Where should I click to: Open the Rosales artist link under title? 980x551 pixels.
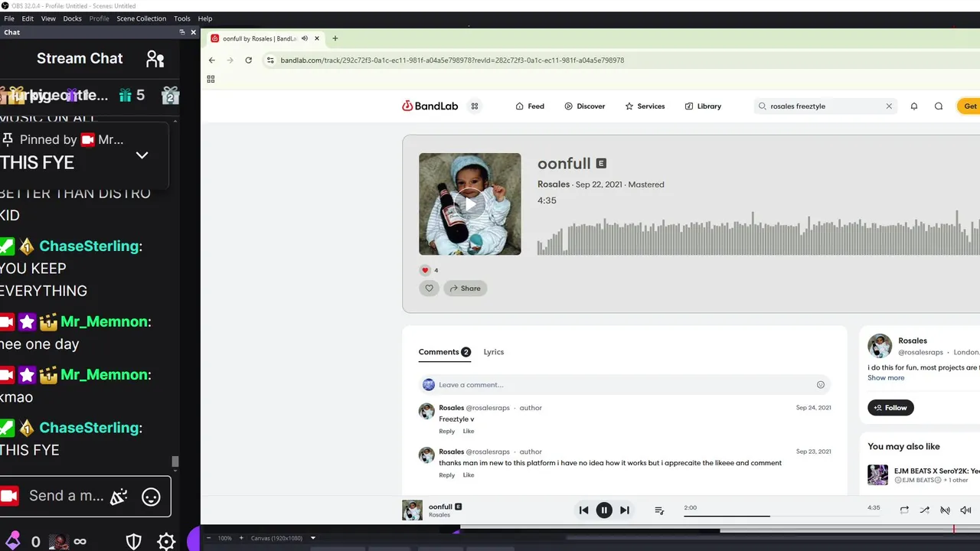(x=554, y=184)
